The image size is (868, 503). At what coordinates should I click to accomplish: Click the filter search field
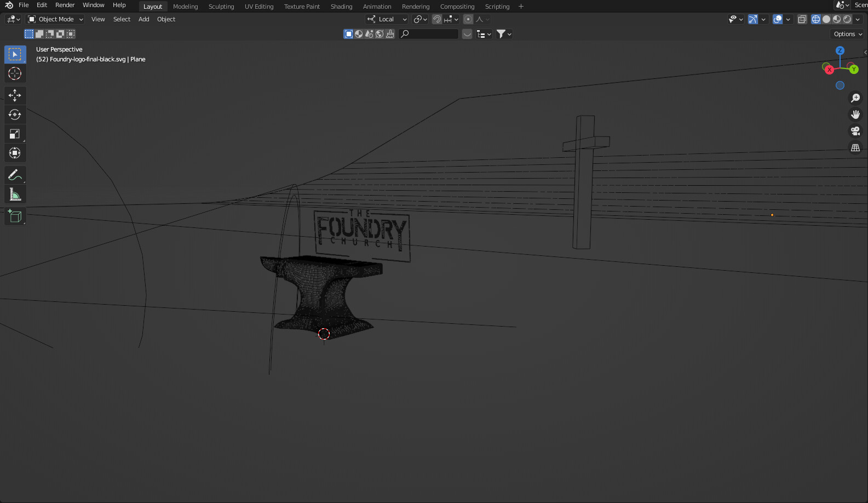tap(429, 34)
